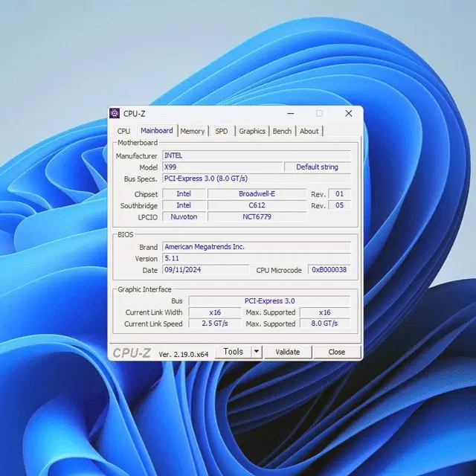Click the BIOS version 5.11 field
The image size is (476, 476).
[x=256, y=258]
